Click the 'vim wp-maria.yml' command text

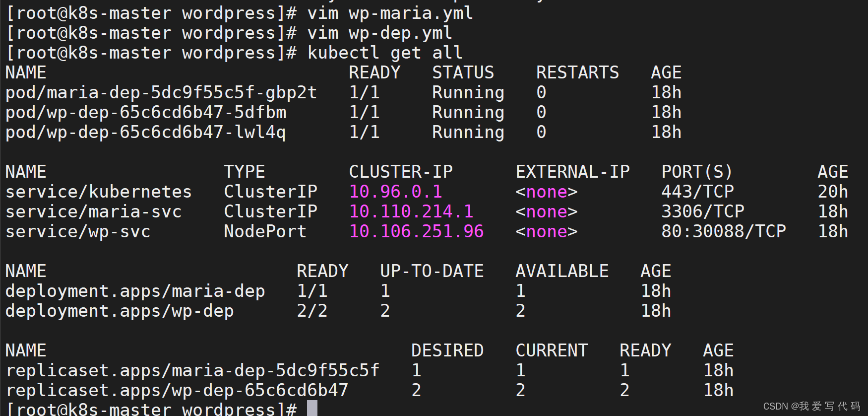[x=390, y=13]
